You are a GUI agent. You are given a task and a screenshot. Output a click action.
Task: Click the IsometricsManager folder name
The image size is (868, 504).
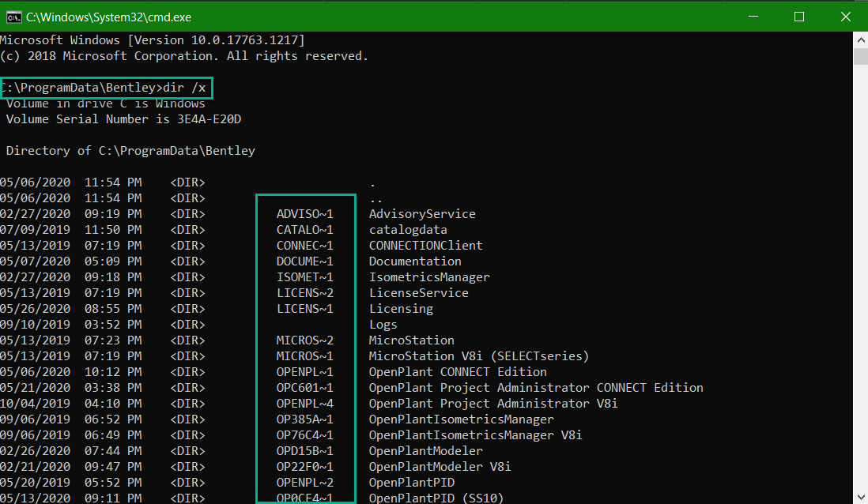point(429,276)
